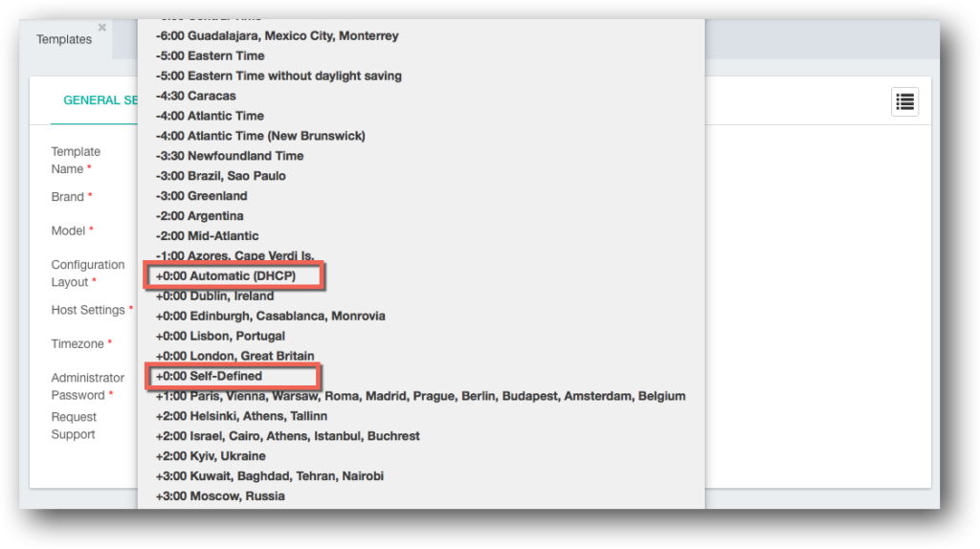Choose -3:30 Newfoundland Time

(x=230, y=156)
